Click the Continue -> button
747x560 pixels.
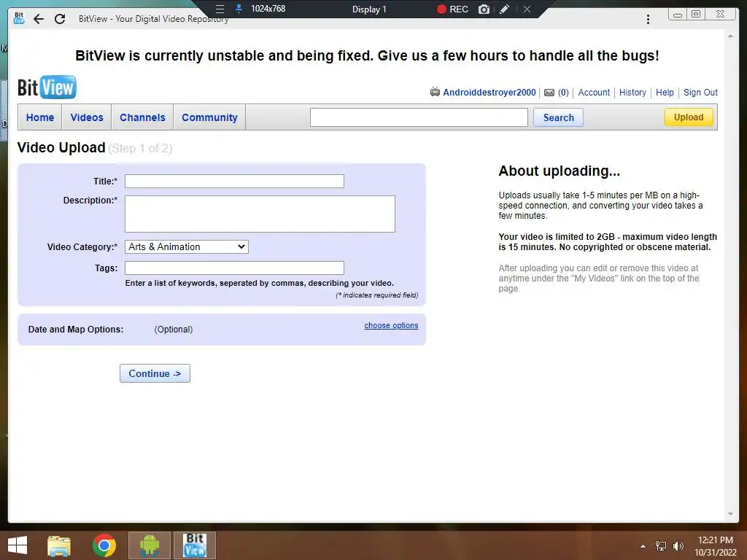pyautogui.click(x=155, y=373)
